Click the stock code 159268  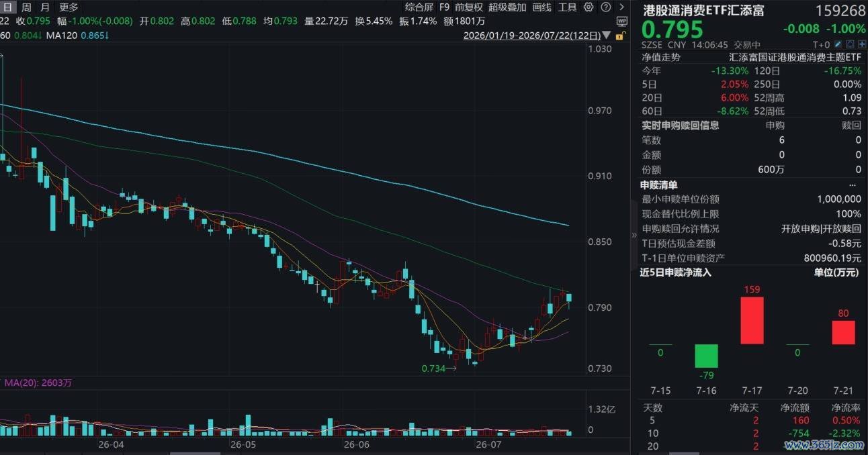click(x=840, y=11)
